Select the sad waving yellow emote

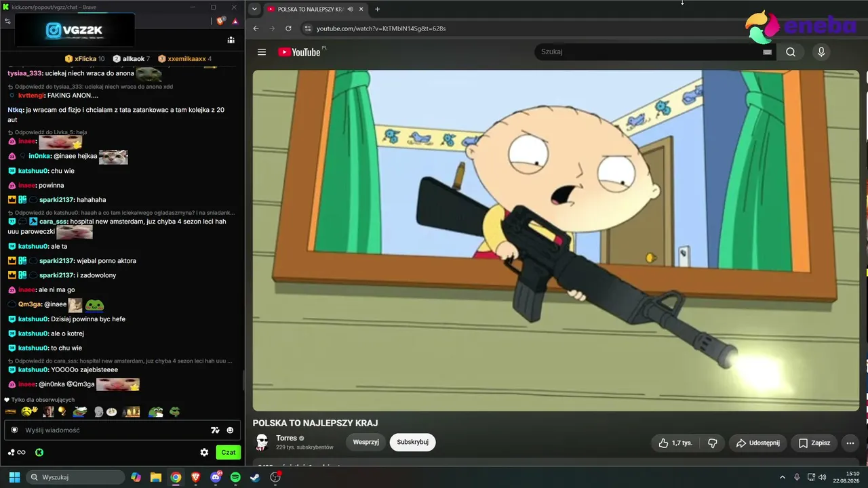(28, 411)
